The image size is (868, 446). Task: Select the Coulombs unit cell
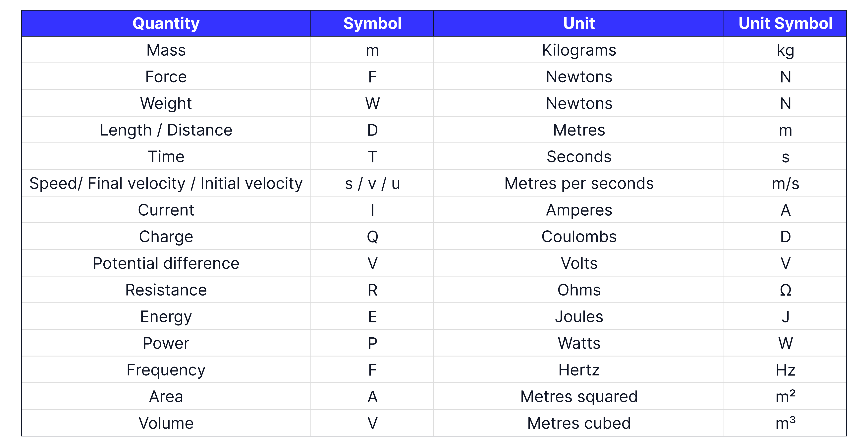[579, 237]
